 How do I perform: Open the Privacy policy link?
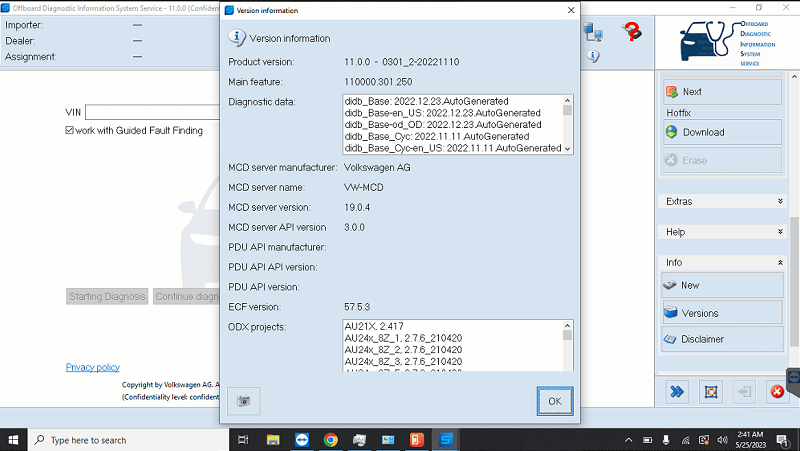point(92,367)
